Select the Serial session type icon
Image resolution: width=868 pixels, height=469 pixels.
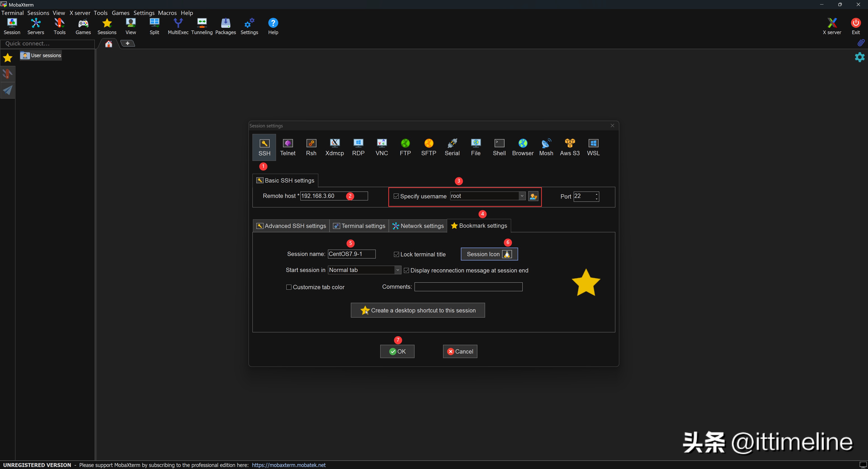[x=452, y=147]
